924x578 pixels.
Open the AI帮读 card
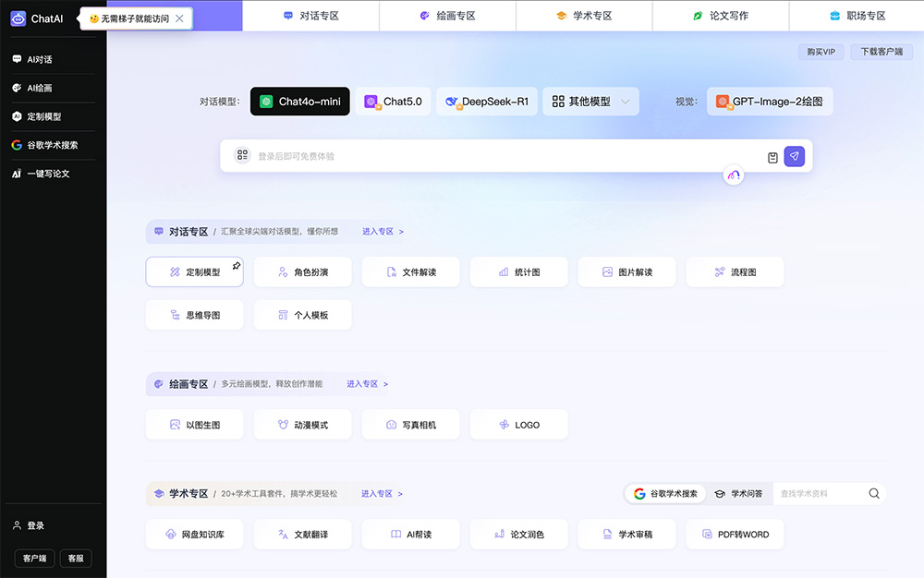[x=411, y=535]
